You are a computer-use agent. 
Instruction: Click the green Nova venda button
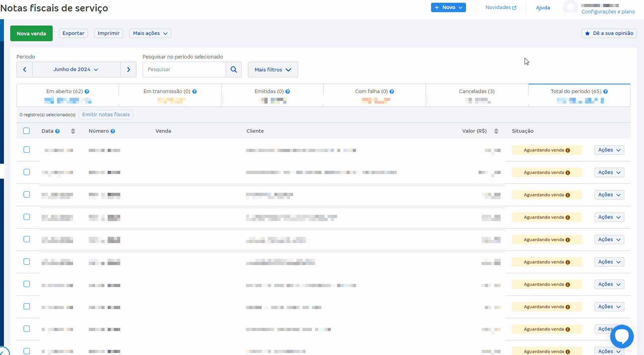(31, 33)
